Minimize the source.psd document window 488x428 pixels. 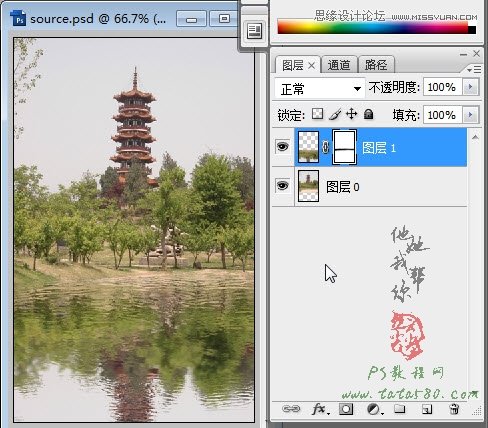(191, 19)
